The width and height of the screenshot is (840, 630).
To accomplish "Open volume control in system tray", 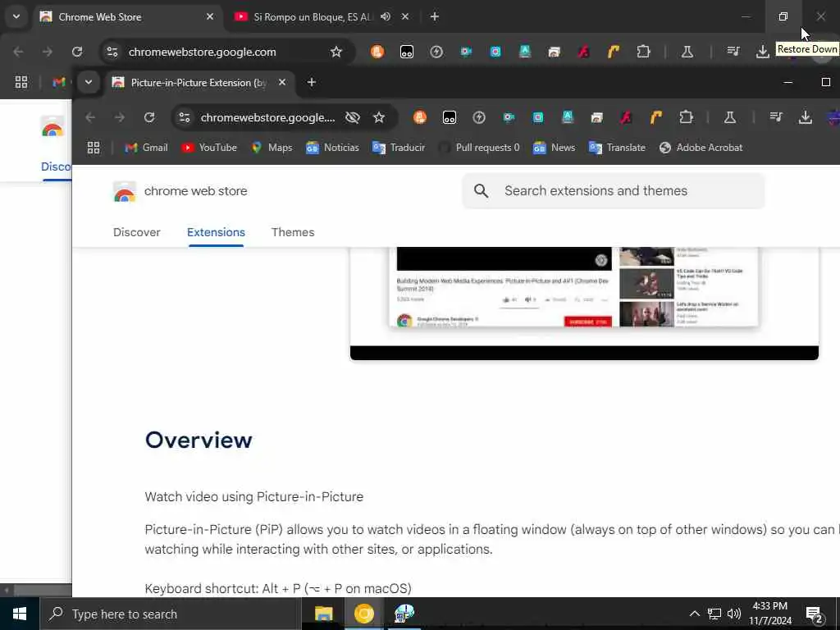I will 734,614.
